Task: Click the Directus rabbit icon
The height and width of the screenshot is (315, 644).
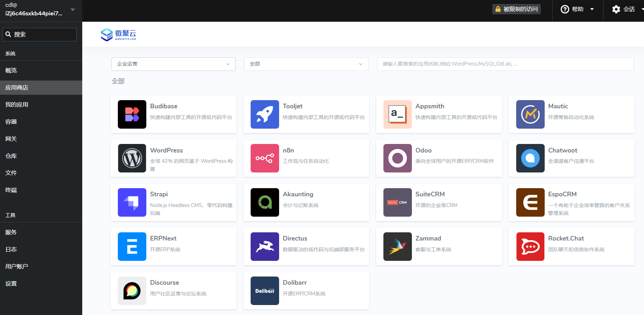Action: click(x=265, y=247)
